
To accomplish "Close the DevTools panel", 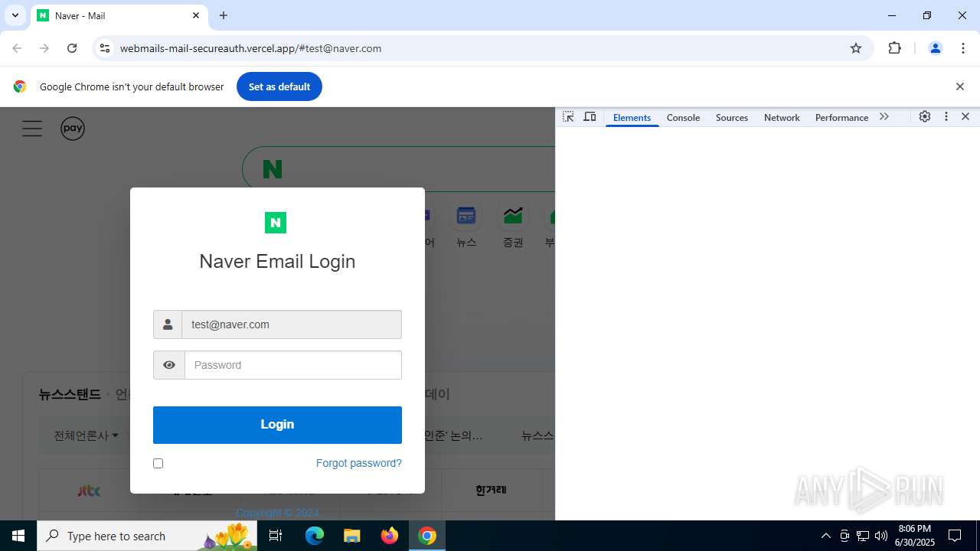I will (x=965, y=117).
